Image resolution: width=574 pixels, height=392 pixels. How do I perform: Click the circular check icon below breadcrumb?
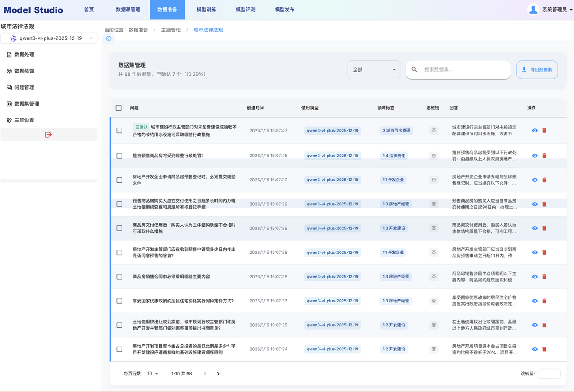point(109,38)
